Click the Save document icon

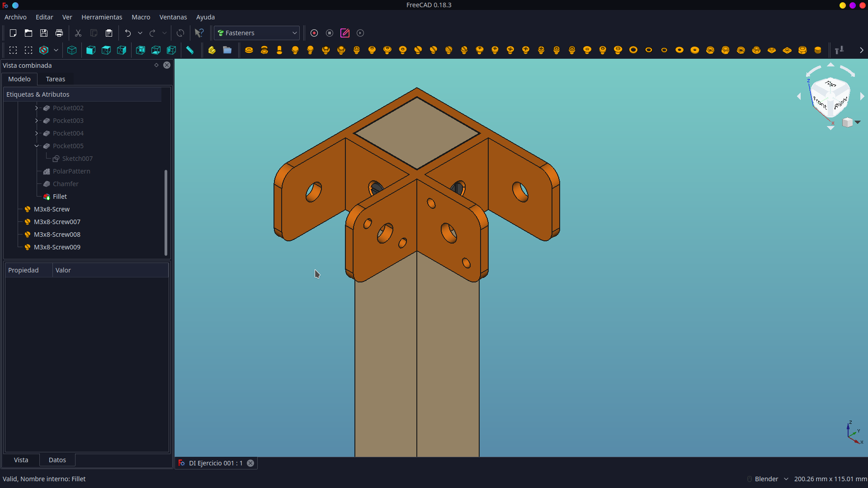[44, 33]
